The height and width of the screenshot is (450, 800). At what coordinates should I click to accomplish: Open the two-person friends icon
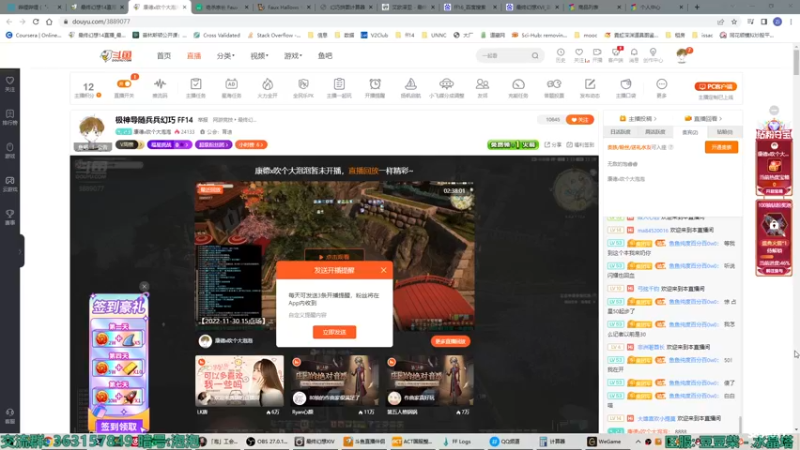click(x=482, y=84)
